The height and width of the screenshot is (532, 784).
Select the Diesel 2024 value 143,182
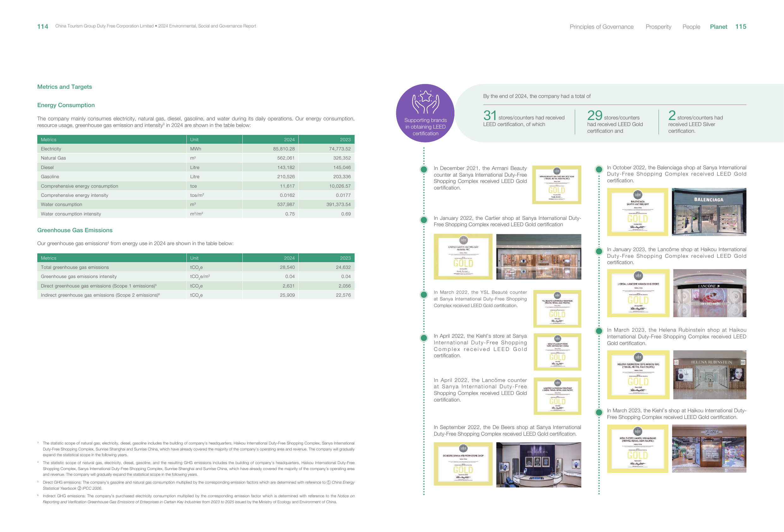click(286, 167)
